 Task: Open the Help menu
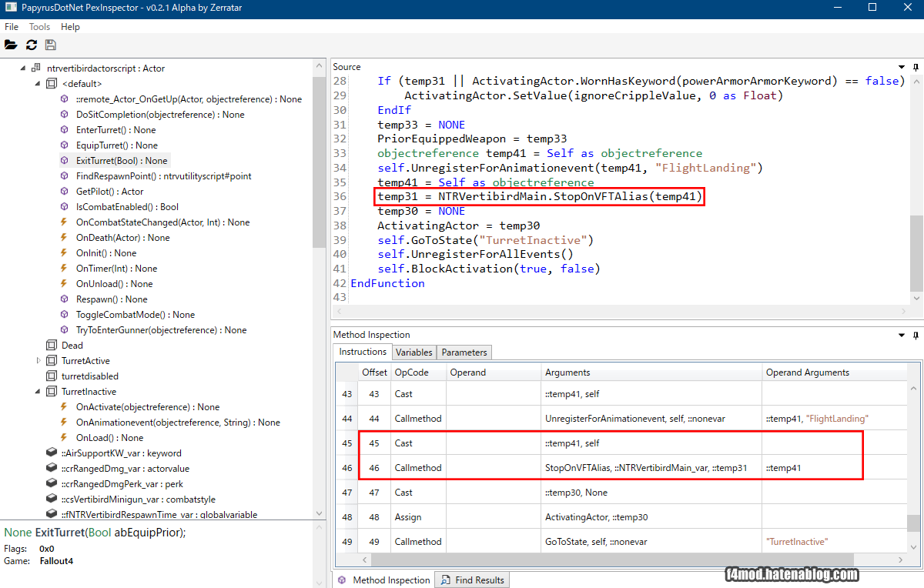pyautogui.click(x=70, y=27)
